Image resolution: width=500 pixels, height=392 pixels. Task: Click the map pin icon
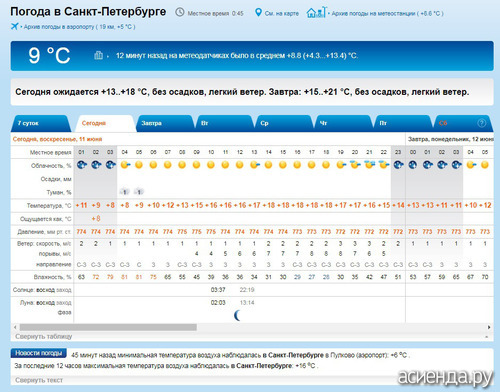(x=258, y=13)
